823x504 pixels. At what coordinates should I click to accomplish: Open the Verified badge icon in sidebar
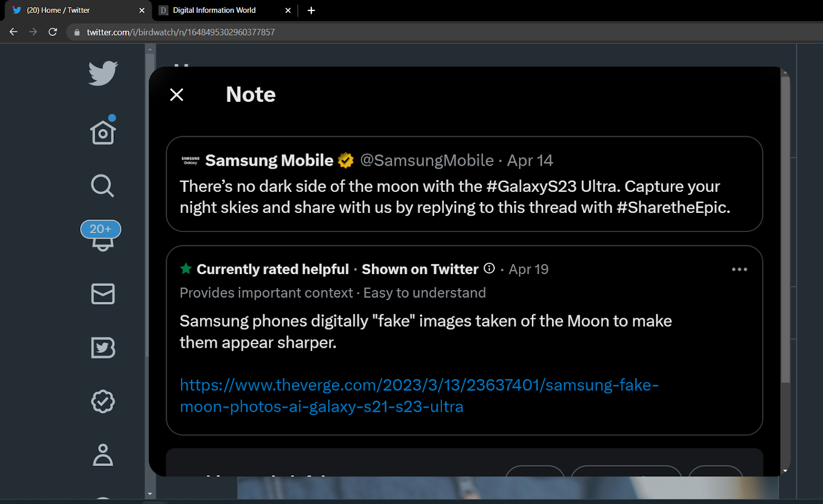click(x=103, y=401)
